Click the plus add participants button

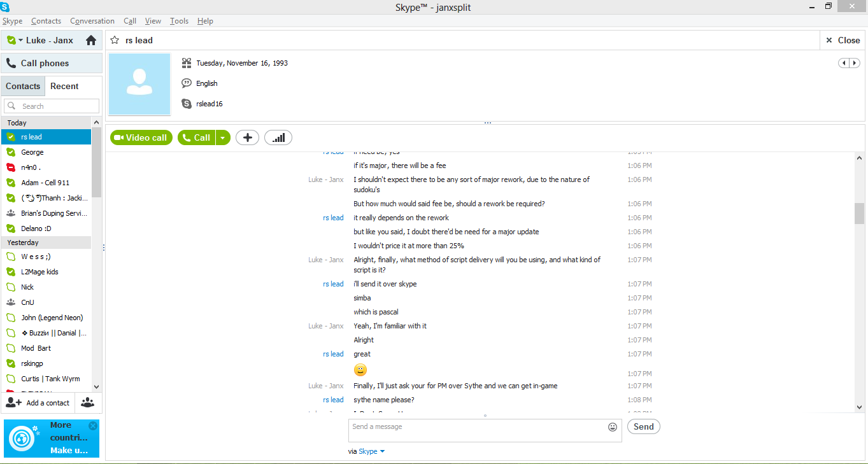pos(247,137)
